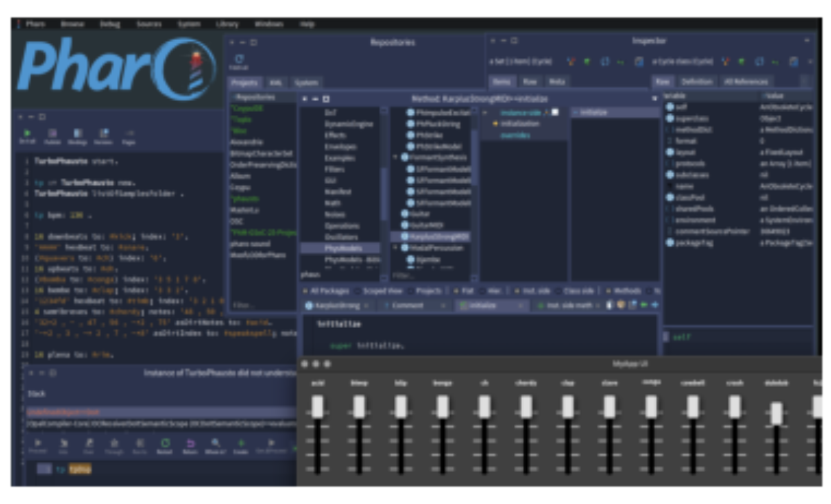Open the Browse menu

pos(71,24)
